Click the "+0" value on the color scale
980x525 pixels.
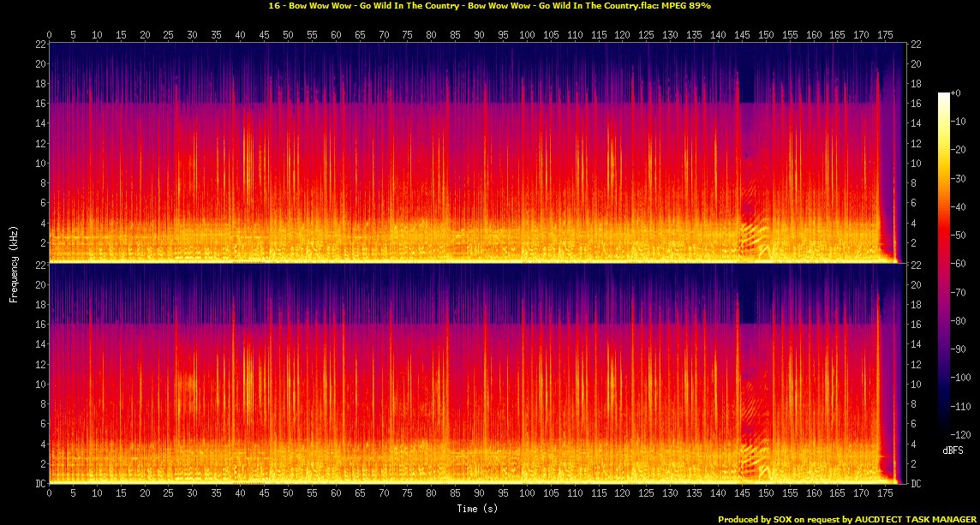(956, 92)
